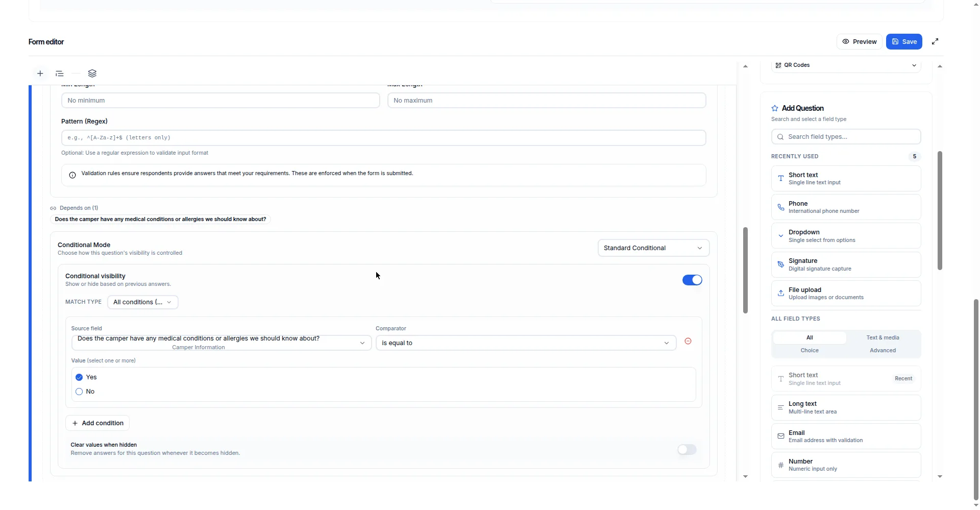Image resolution: width=980 pixels, height=510 pixels.
Task: Click the Preview button
Action: click(860, 42)
